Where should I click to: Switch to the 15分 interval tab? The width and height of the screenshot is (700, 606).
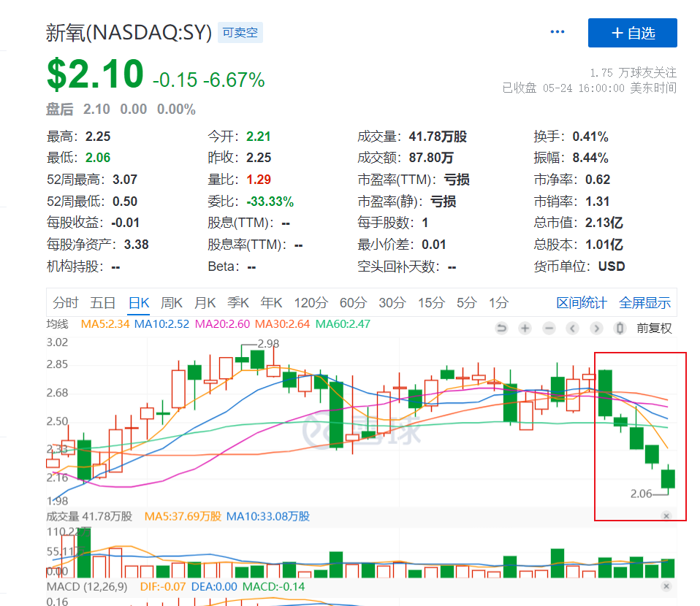pyautogui.click(x=431, y=303)
